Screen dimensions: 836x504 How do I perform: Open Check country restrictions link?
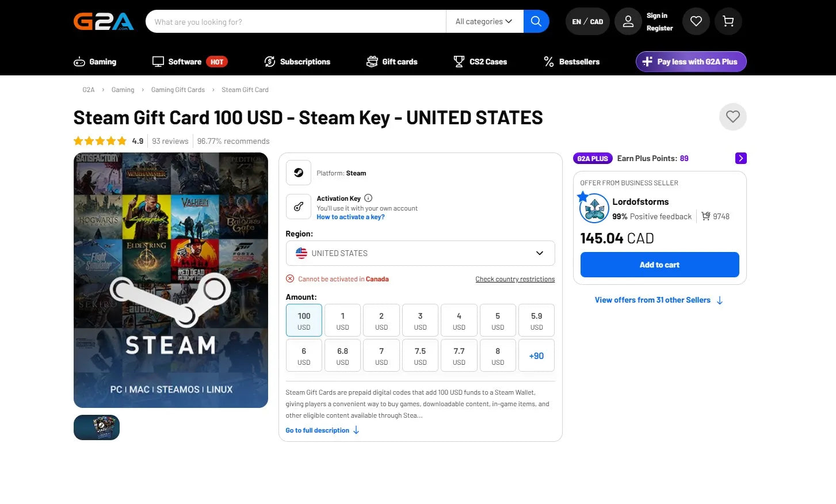[515, 279]
